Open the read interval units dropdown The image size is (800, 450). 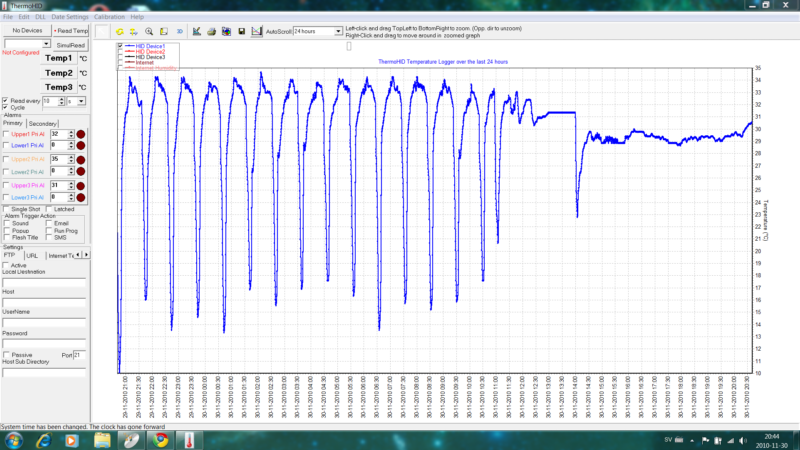tap(82, 101)
